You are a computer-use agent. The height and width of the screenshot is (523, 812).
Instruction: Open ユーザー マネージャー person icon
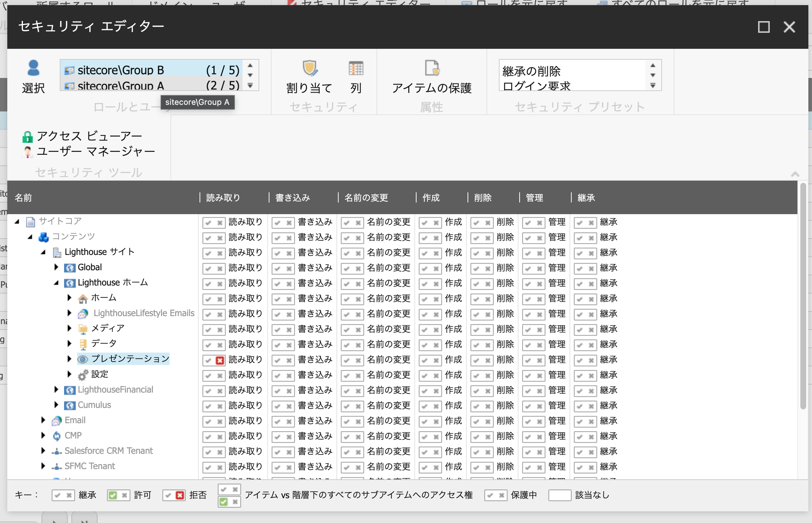pyautogui.click(x=27, y=152)
